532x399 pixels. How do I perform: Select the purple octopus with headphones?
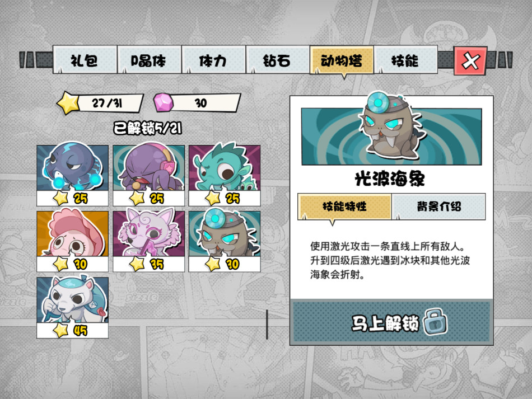148,175
